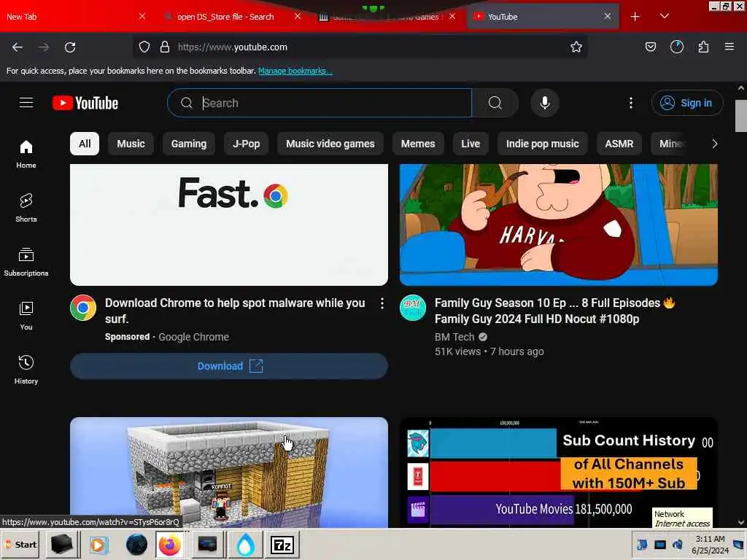Open Sub Count History video thumbnail

(x=558, y=472)
